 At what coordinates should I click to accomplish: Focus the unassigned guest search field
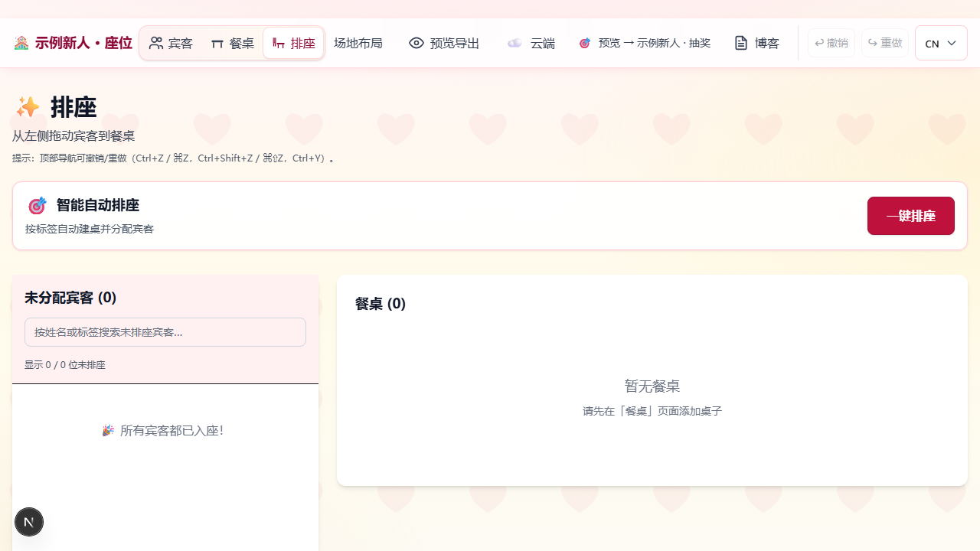[x=165, y=332]
